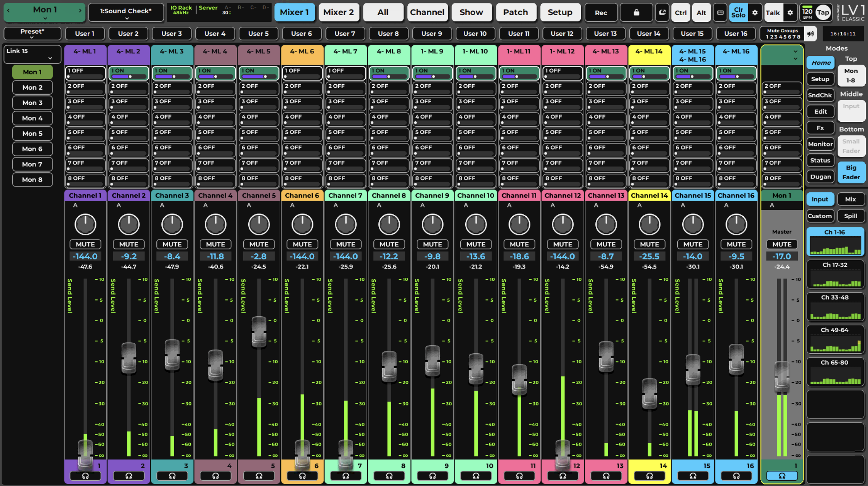This screenshot has width=868, height=486.
Task: Open the 1:Sound Check scene dropdown
Action: click(126, 13)
